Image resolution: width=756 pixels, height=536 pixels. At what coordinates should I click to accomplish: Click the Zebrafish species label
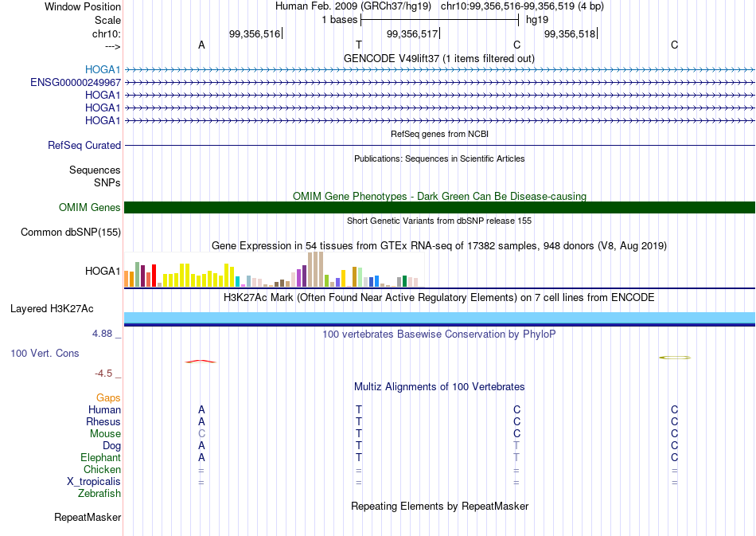point(99,494)
